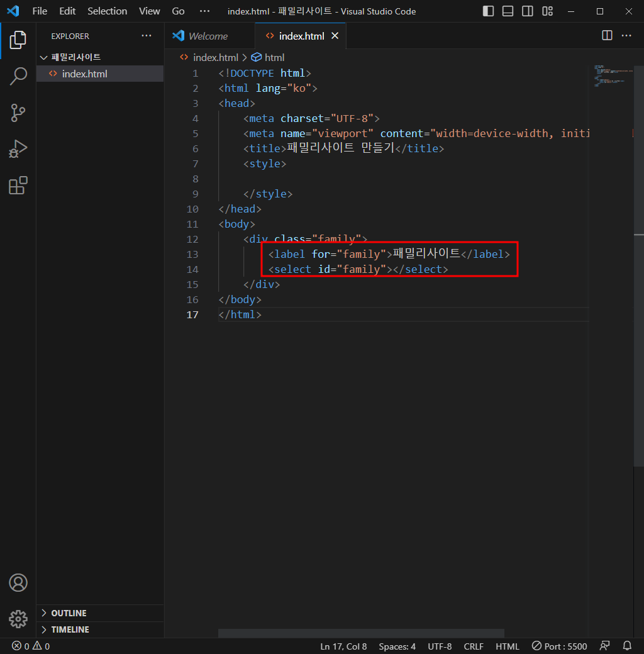Open the Explorer view in activity bar
Viewport: 644px width, 654px height.
click(x=18, y=40)
